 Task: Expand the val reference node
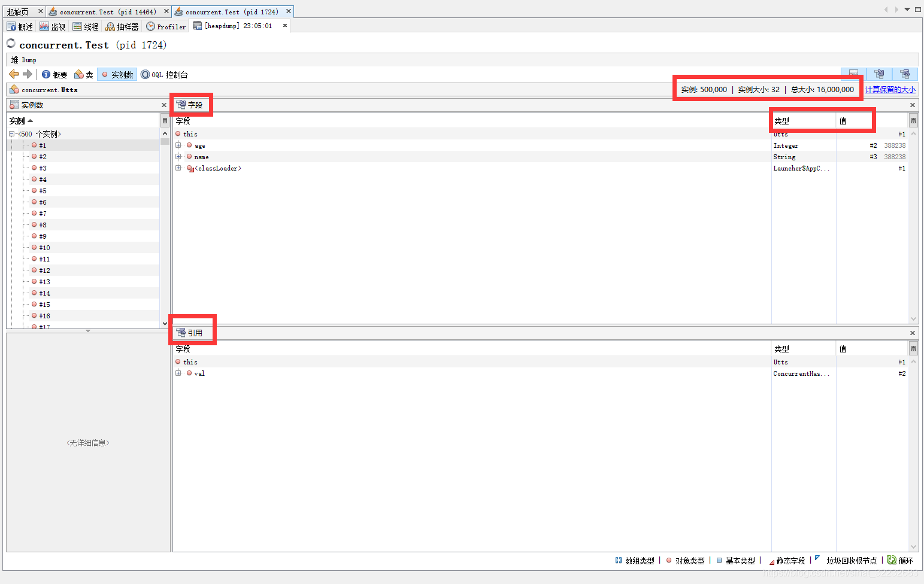coord(178,373)
